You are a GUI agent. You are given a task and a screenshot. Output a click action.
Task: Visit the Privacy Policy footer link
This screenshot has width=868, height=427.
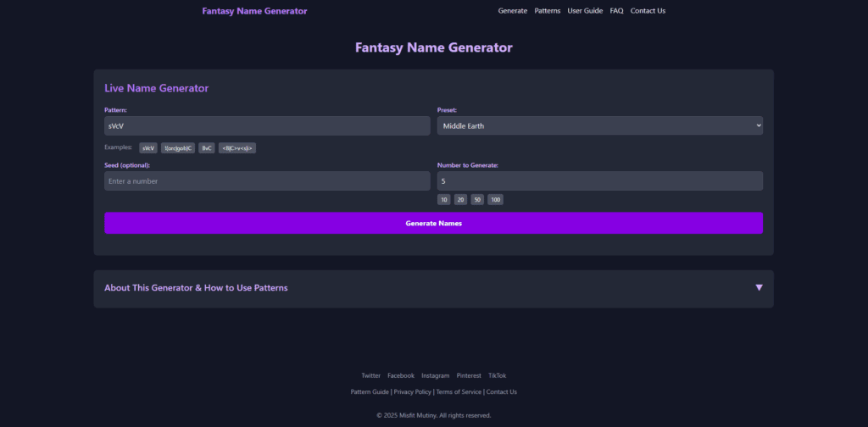point(412,392)
